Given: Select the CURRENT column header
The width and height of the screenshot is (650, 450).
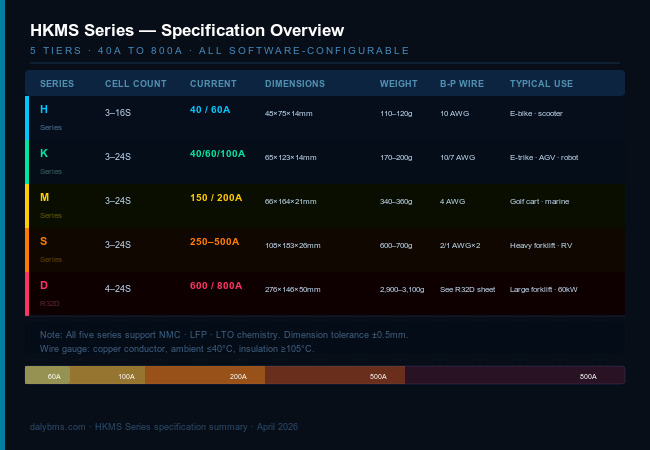Looking at the screenshot, I should (213, 83).
